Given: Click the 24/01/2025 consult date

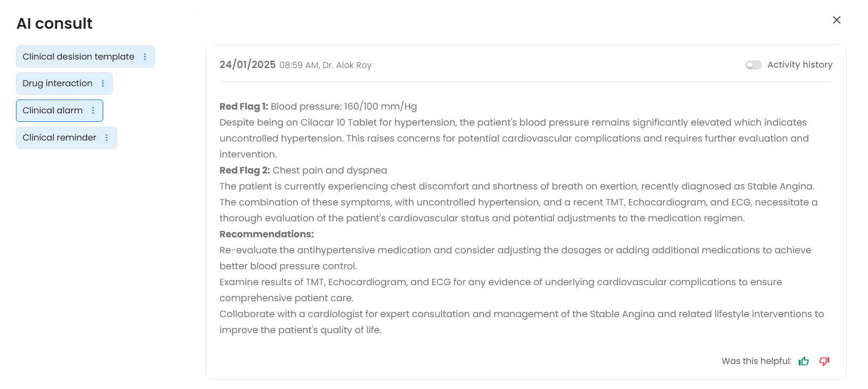Looking at the screenshot, I should [x=247, y=65].
